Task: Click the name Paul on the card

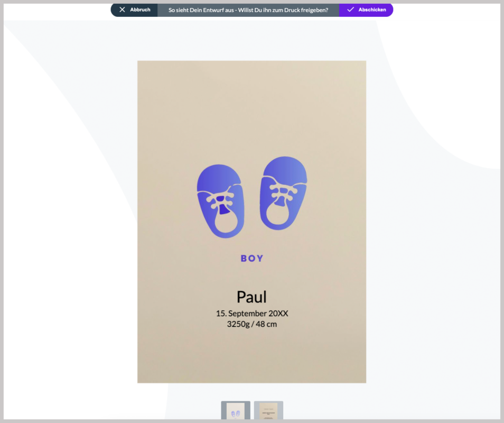Action: pyautogui.click(x=251, y=297)
